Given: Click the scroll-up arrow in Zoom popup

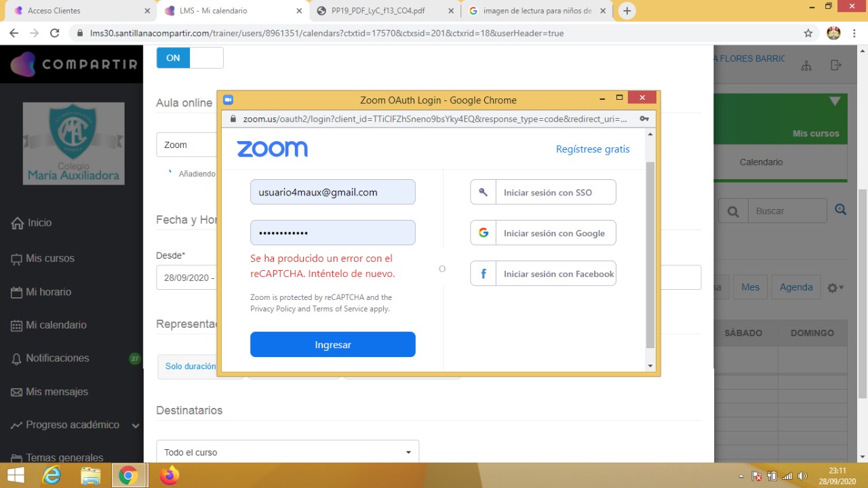Looking at the screenshot, I should click(x=650, y=134).
